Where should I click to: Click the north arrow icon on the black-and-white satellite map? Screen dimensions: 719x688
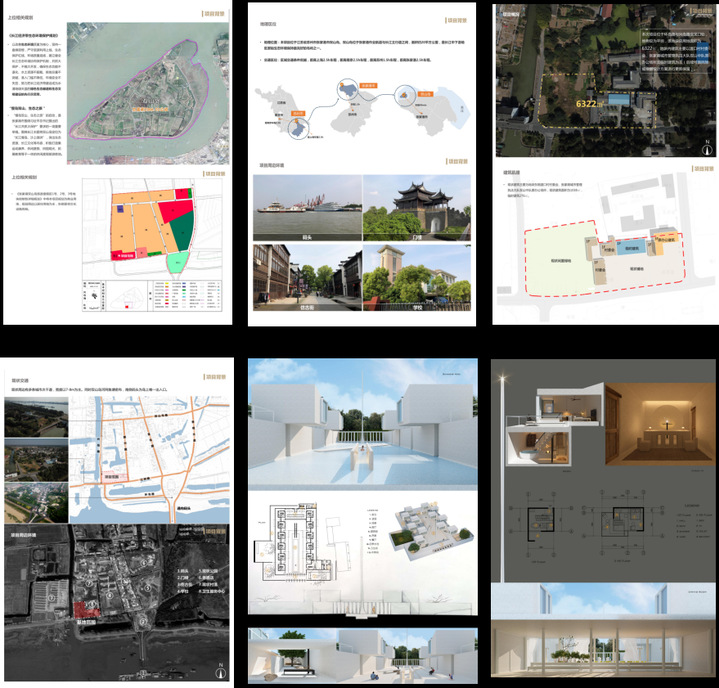221,671
